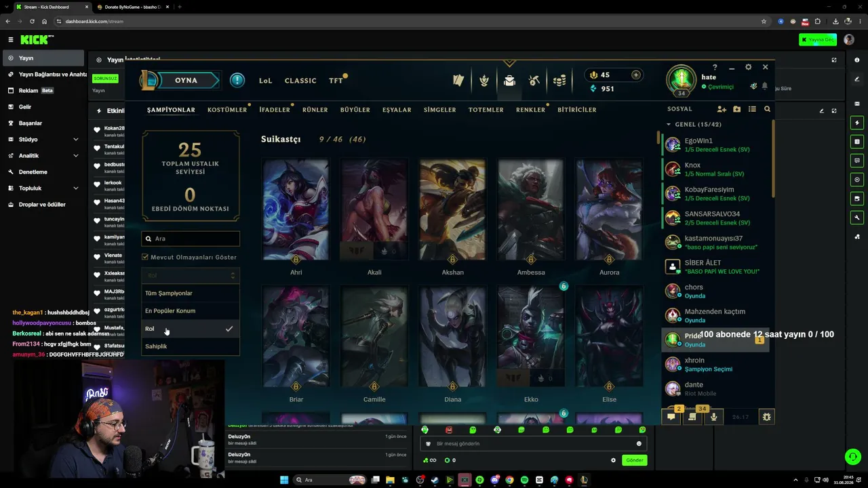Screen dimensions: 868x488
Task: Click the voice microphone icon in League client
Action: [713, 417]
